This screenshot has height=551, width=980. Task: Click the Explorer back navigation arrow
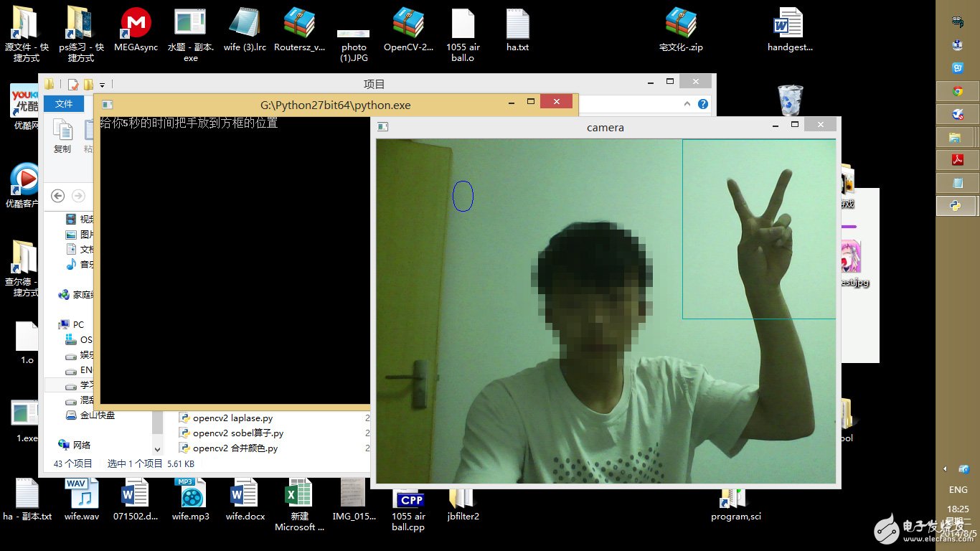coord(58,196)
